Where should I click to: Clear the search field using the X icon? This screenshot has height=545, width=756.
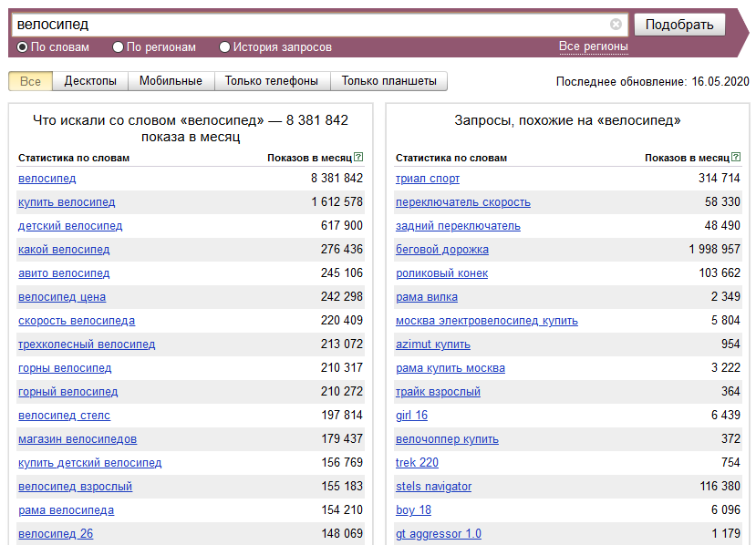tap(616, 25)
